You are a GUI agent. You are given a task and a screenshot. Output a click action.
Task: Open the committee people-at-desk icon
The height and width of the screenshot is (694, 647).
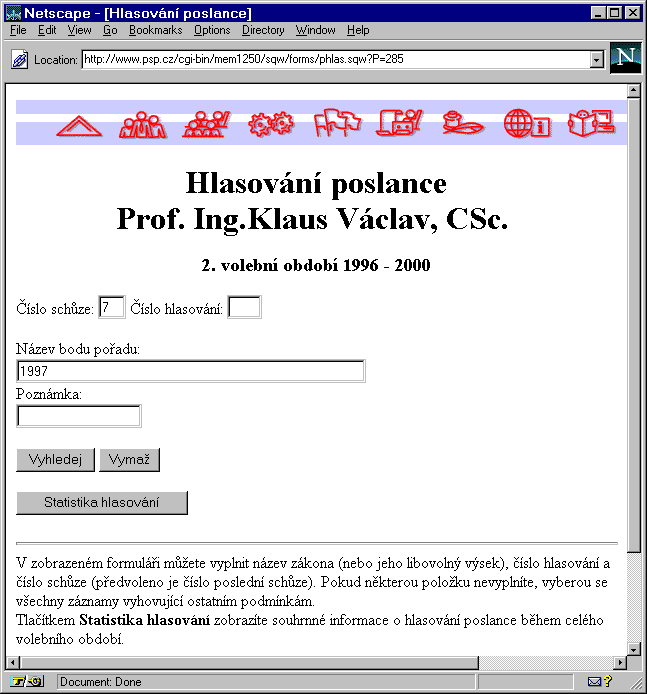click(207, 124)
